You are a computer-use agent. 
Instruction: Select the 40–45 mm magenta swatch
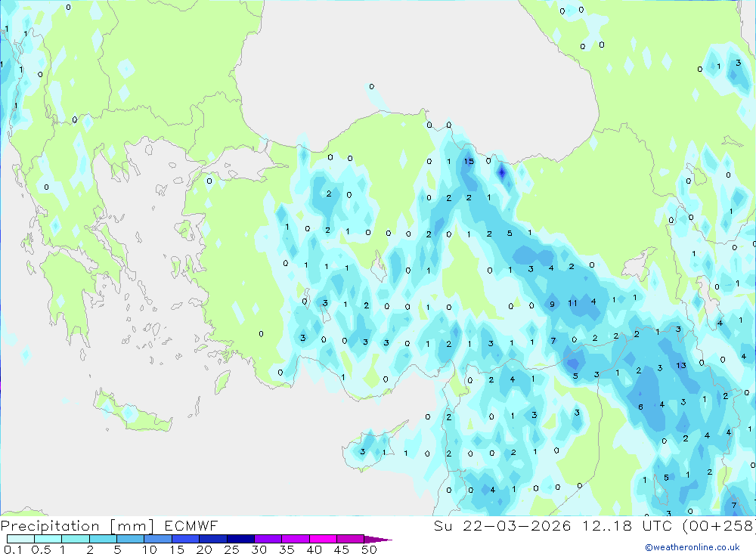pyautogui.click(x=323, y=539)
